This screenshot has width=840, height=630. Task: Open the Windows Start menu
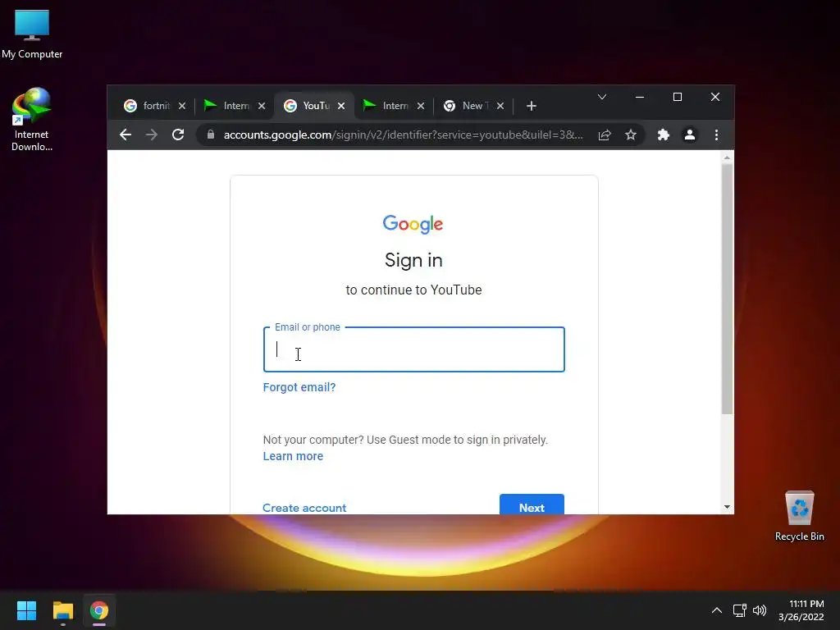pos(26,610)
